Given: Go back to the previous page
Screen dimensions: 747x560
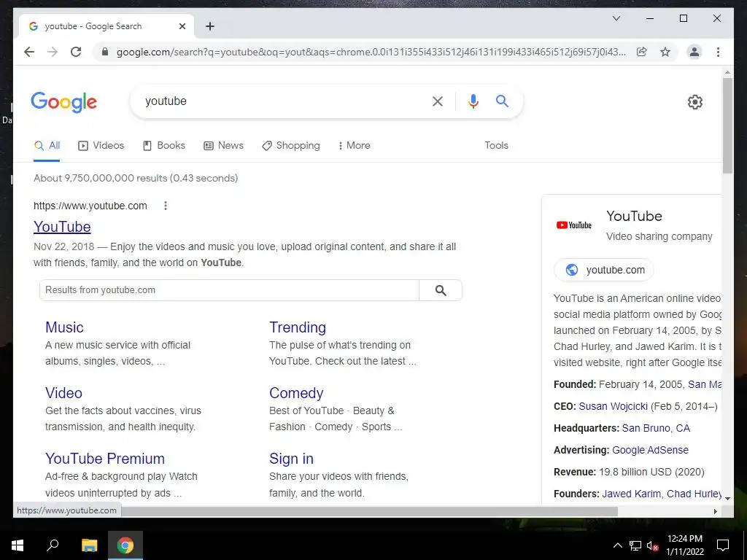Looking at the screenshot, I should tap(29, 52).
